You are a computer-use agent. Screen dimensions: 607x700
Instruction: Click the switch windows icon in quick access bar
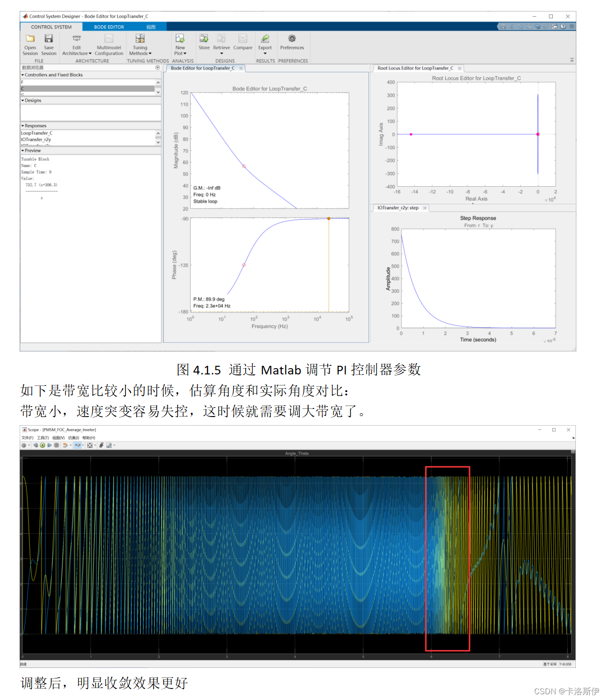555,26
